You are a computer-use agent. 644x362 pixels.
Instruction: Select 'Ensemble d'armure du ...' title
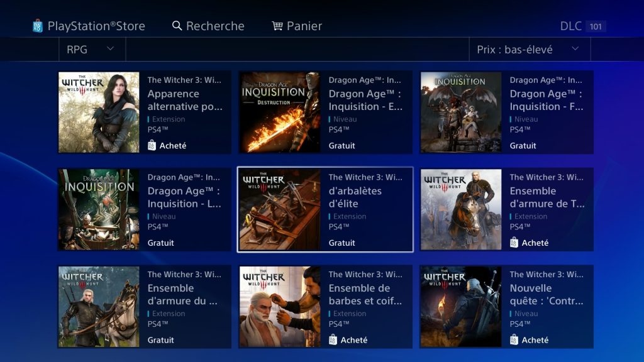click(x=182, y=295)
